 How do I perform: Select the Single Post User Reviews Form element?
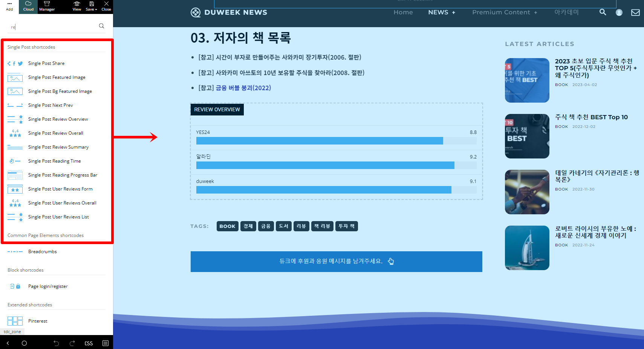[x=57, y=189]
